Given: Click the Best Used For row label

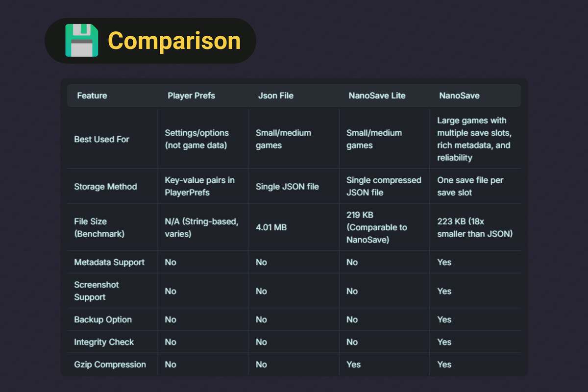Looking at the screenshot, I should 101,139.
